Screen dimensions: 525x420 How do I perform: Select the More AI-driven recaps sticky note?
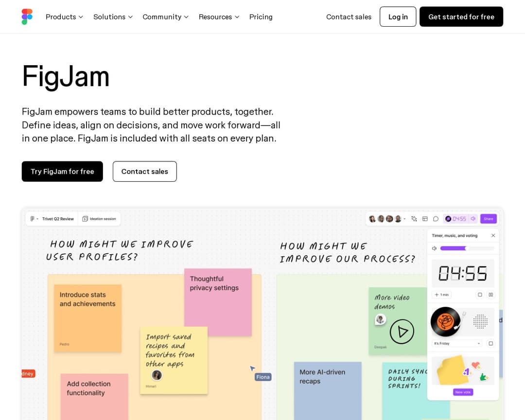point(328,391)
